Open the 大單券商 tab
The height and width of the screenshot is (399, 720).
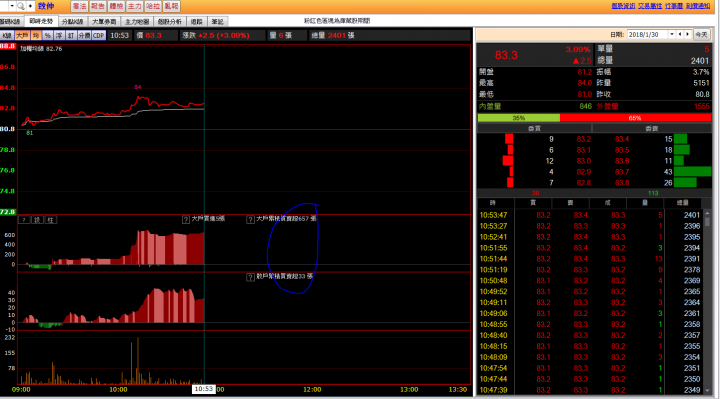click(104, 22)
